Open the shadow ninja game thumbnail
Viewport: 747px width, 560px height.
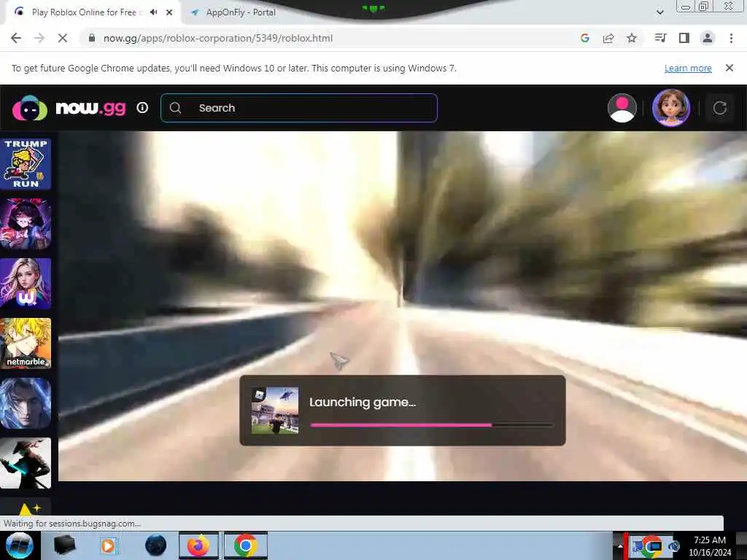[x=26, y=463]
